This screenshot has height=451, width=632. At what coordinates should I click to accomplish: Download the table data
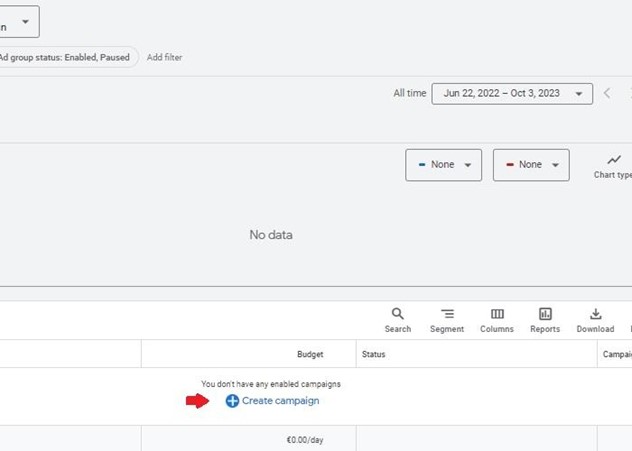coord(595,315)
